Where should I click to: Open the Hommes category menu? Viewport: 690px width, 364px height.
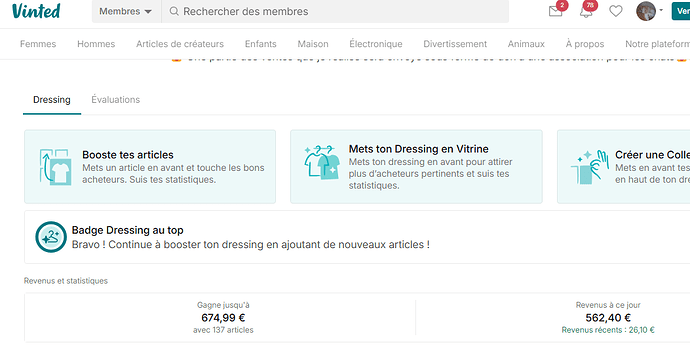(x=96, y=44)
